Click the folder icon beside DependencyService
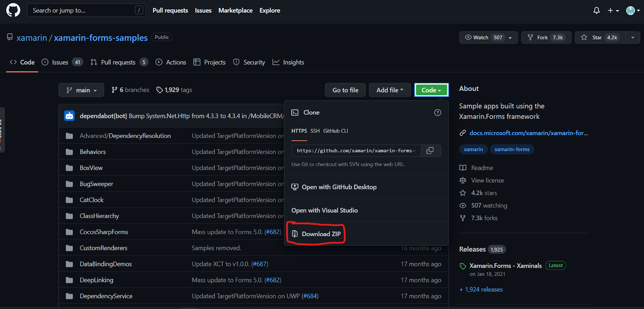 point(69,296)
